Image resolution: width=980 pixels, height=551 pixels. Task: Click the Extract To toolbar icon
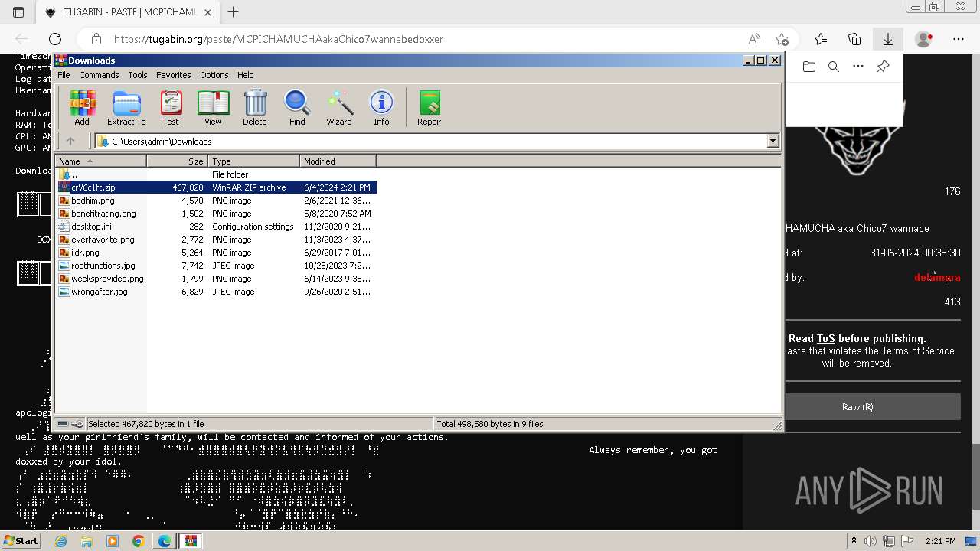click(x=126, y=108)
